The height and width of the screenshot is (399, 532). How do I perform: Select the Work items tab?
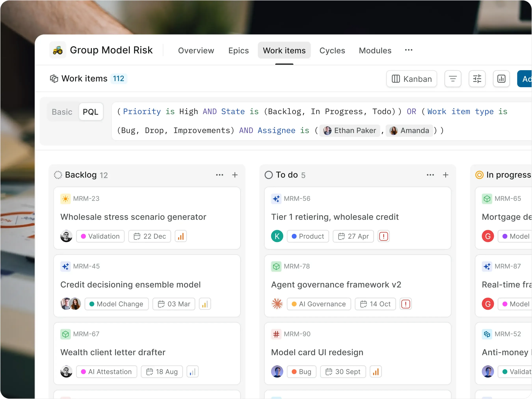click(x=284, y=50)
